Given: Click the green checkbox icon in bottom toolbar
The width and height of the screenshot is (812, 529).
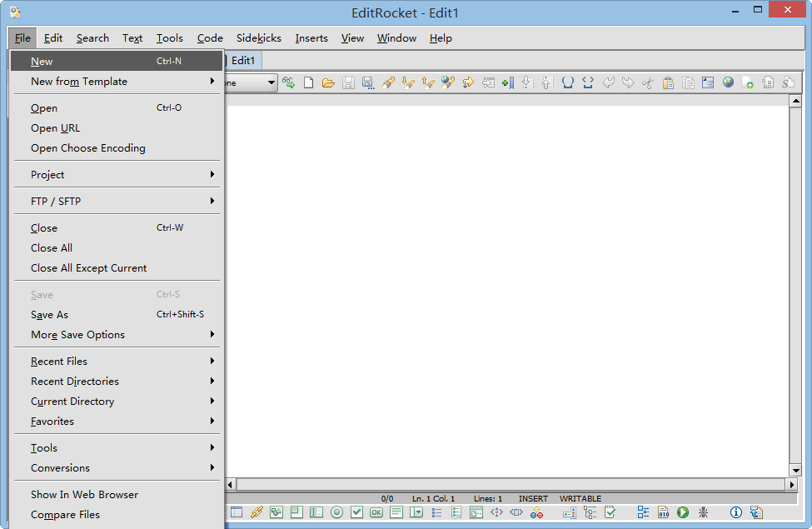Looking at the screenshot, I should pyautogui.click(x=356, y=512).
